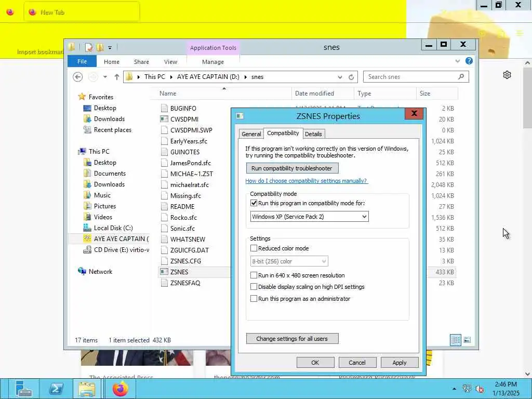The height and width of the screenshot is (399, 532).
Task: Click Cancel in ZSNES Properties
Action: click(357, 362)
